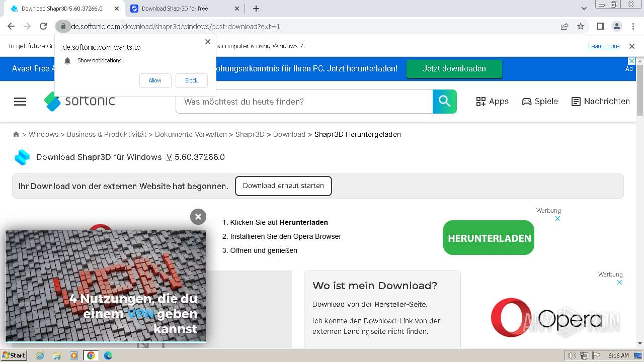Open Chrome three-dot menu

click(632, 27)
